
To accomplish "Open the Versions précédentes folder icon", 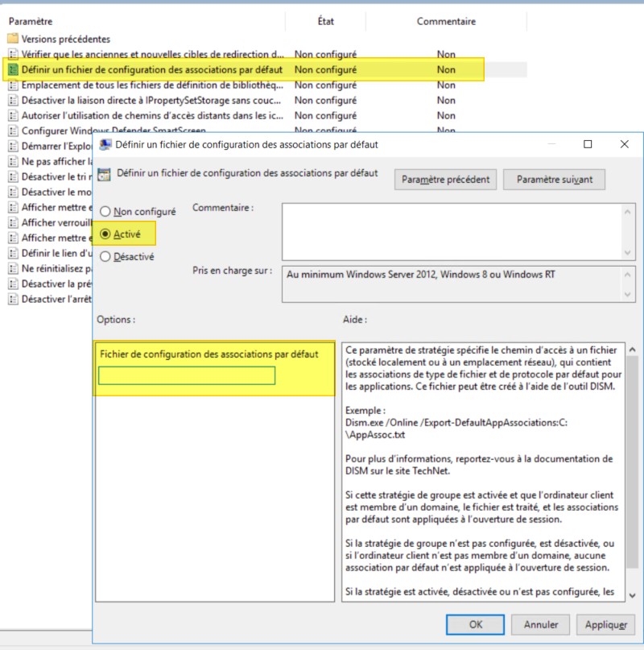I will tap(13, 39).
